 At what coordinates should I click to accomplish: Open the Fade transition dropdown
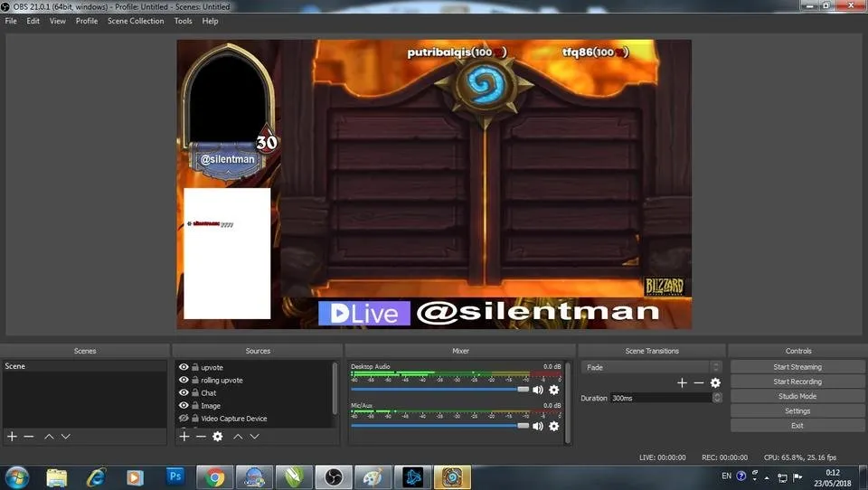point(652,367)
